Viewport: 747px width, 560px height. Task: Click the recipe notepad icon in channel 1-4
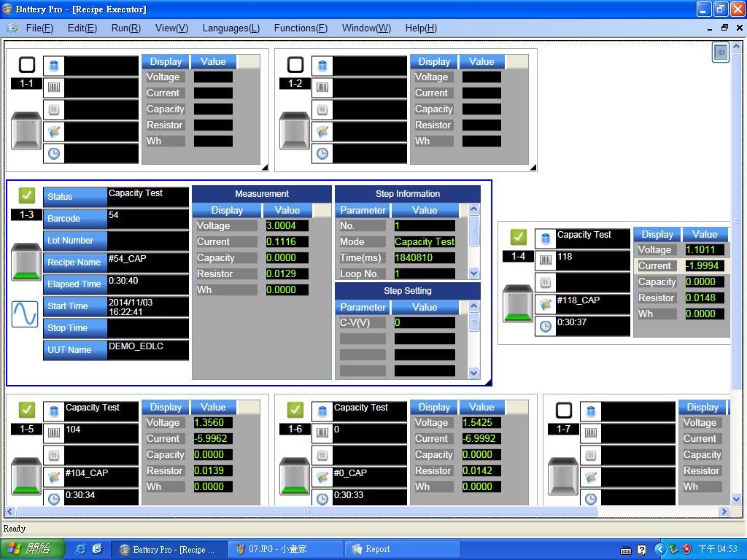coord(545,304)
